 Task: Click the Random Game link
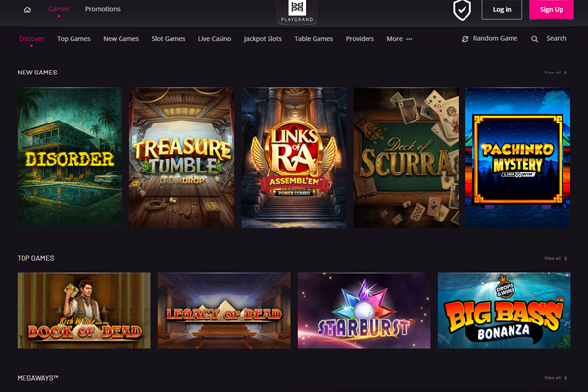tap(495, 38)
